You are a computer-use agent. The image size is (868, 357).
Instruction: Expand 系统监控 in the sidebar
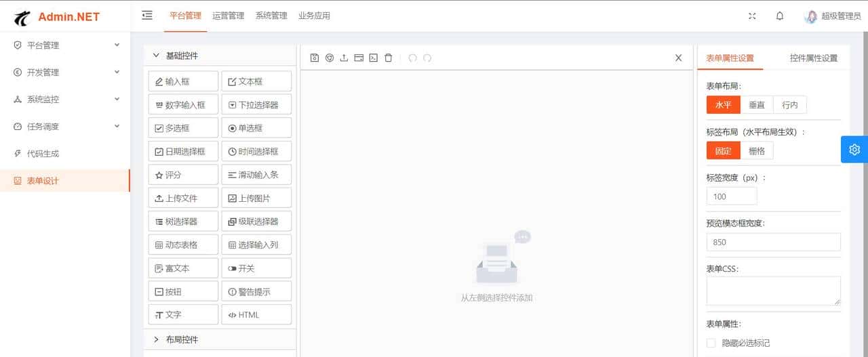65,100
